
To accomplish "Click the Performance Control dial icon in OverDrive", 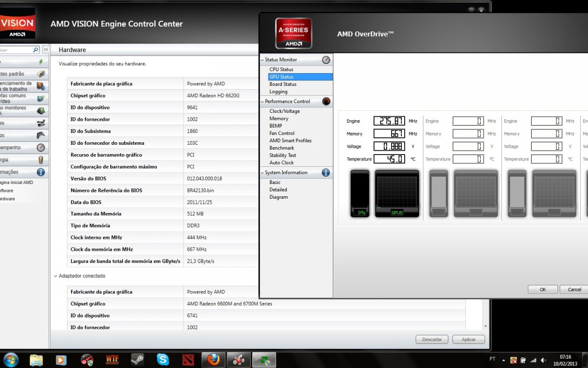I will (x=326, y=102).
